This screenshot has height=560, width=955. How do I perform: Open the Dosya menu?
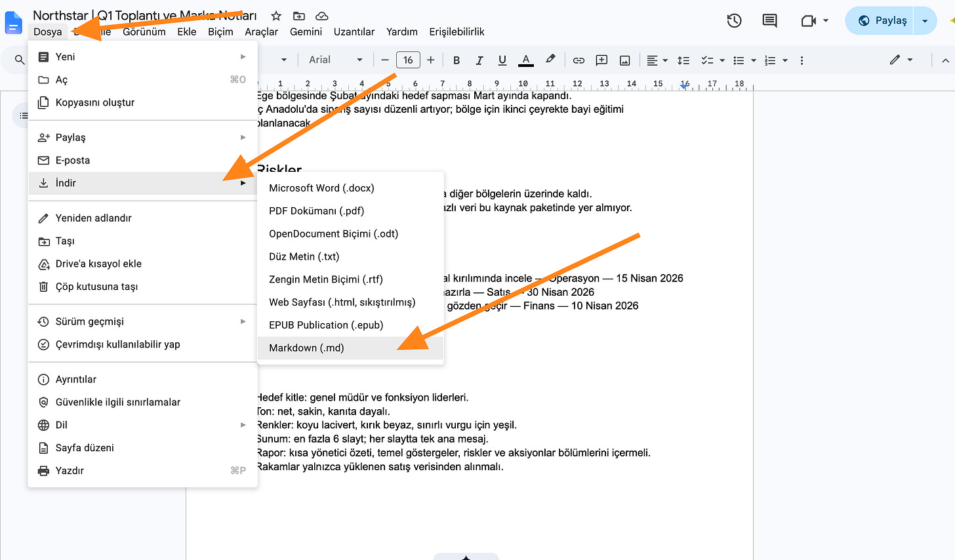click(48, 31)
